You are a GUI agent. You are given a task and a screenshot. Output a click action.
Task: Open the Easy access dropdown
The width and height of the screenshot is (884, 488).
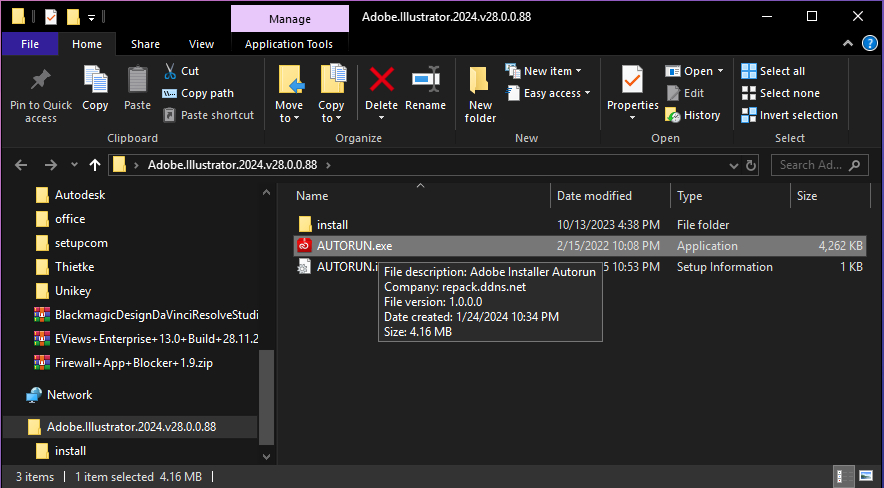tap(549, 93)
